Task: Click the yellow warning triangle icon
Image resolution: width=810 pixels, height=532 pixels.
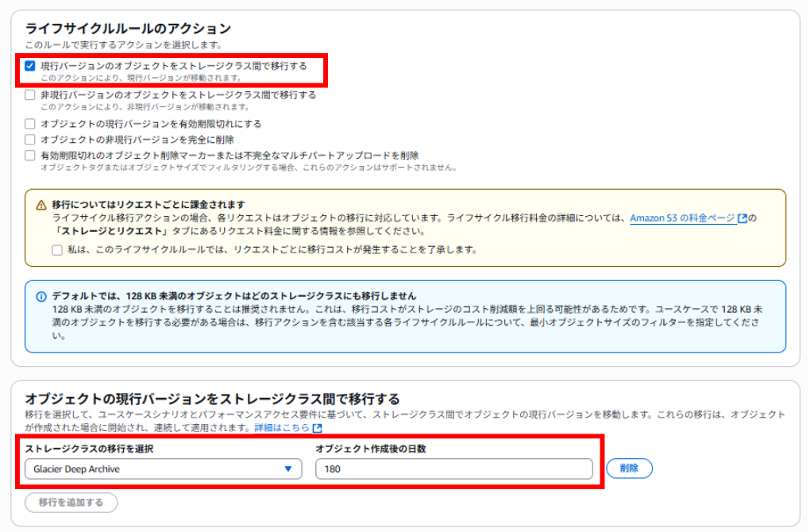Action: (41, 205)
